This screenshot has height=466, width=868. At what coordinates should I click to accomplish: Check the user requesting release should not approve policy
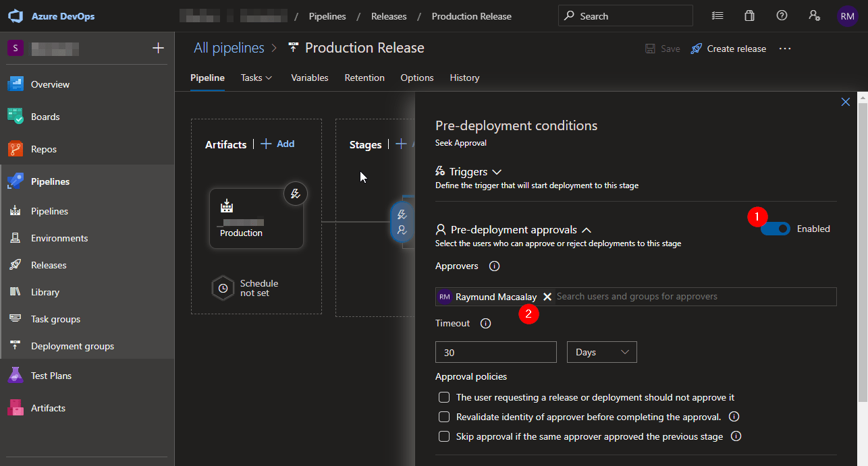tap(444, 397)
